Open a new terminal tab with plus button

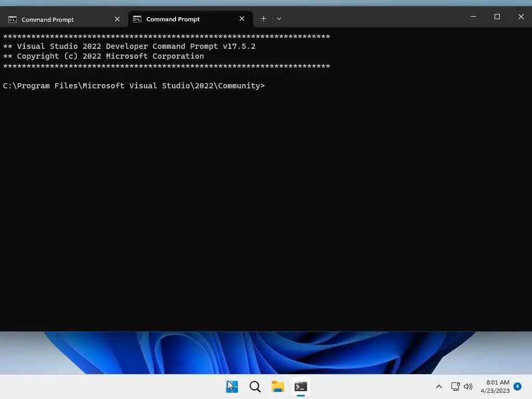263,19
